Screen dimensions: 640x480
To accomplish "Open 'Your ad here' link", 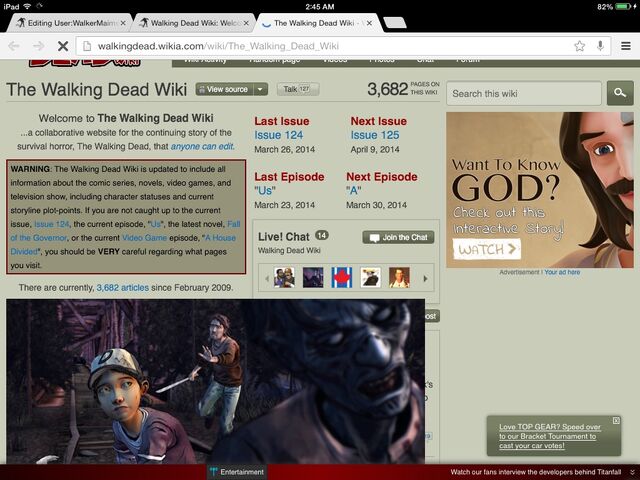I will click(562, 272).
